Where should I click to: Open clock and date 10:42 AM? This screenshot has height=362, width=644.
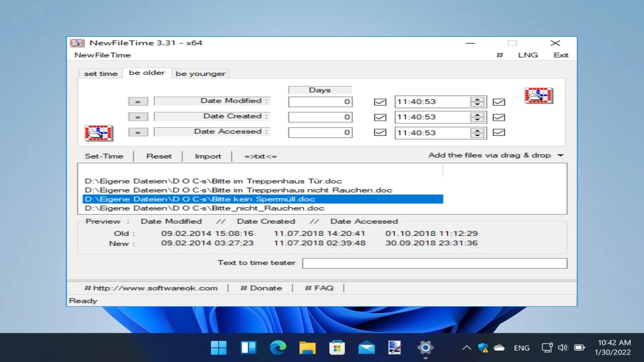click(x=612, y=347)
